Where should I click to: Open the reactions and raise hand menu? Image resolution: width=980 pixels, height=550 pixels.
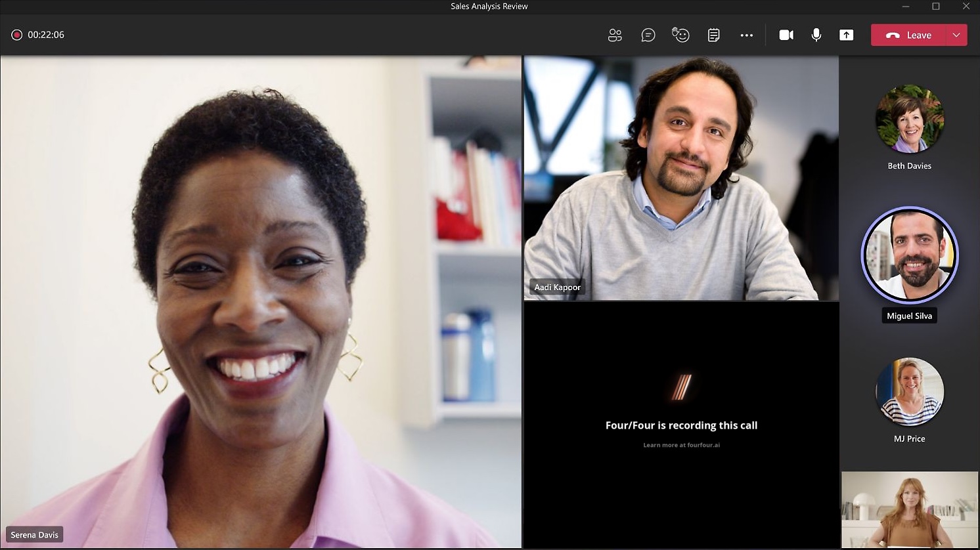click(x=680, y=35)
